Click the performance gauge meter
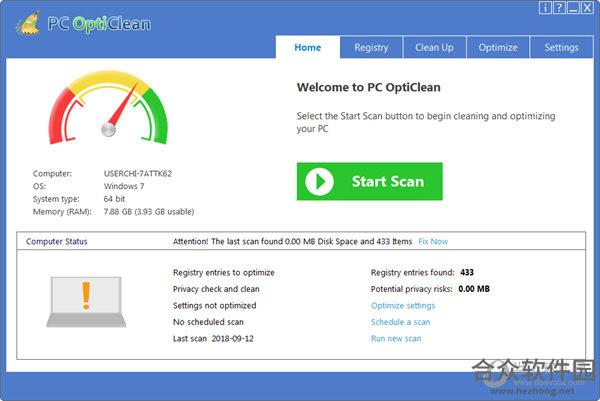Image resolution: width=600 pixels, height=401 pixels. pos(108,107)
